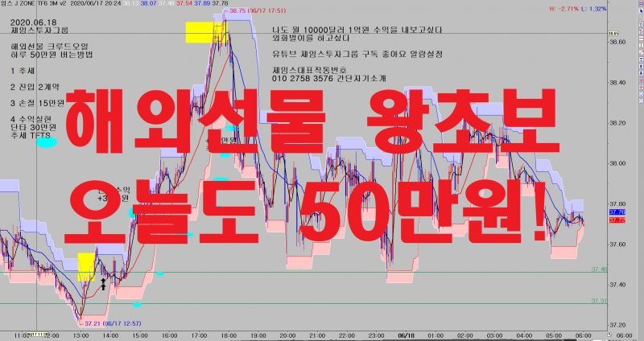Click the cyan ellipse beside the TFTS text
This screenshot has width=644, height=341.
47,143
